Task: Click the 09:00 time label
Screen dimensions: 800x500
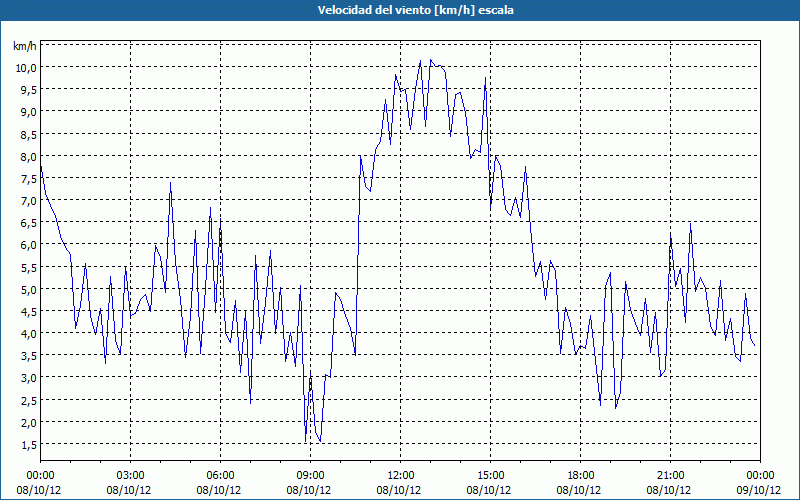Action: pos(310,476)
